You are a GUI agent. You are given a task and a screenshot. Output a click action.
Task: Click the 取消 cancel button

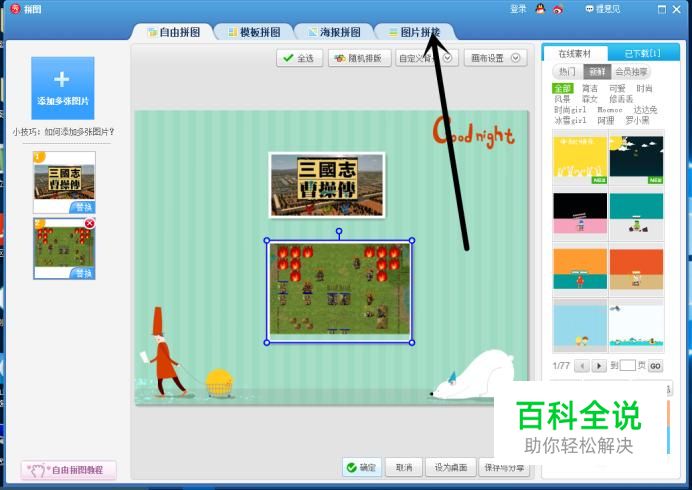(404, 467)
